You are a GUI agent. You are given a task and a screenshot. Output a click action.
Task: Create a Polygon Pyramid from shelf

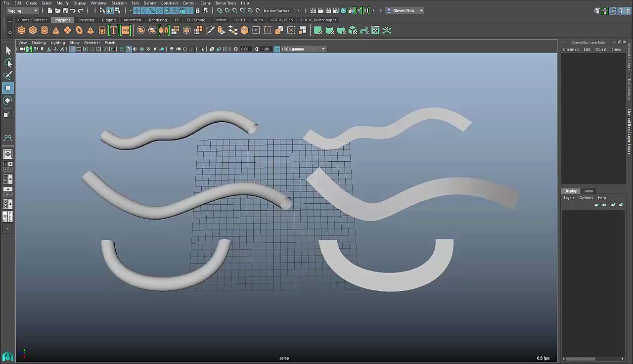pyautogui.click(x=90, y=31)
